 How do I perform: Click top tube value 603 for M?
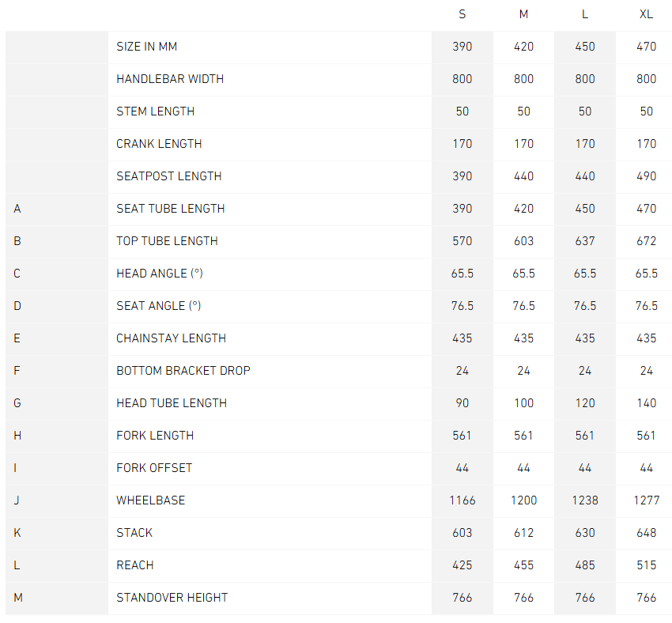[x=523, y=241]
